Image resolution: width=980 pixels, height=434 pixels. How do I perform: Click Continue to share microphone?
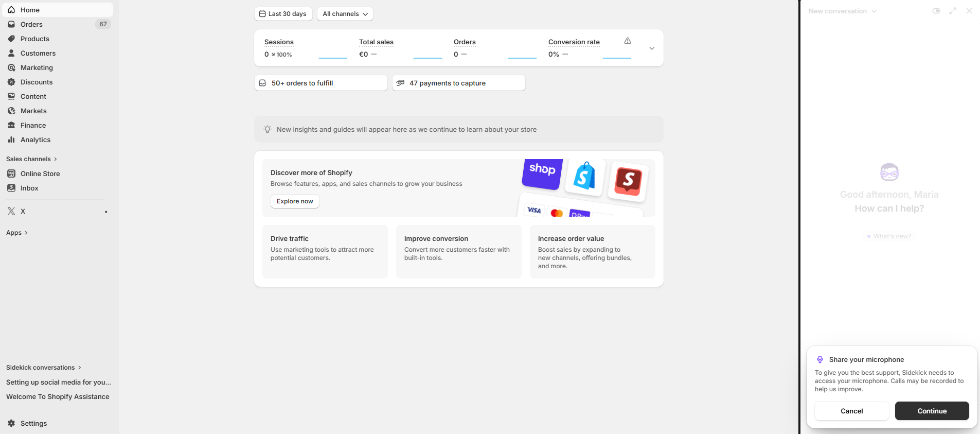pyautogui.click(x=932, y=411)
